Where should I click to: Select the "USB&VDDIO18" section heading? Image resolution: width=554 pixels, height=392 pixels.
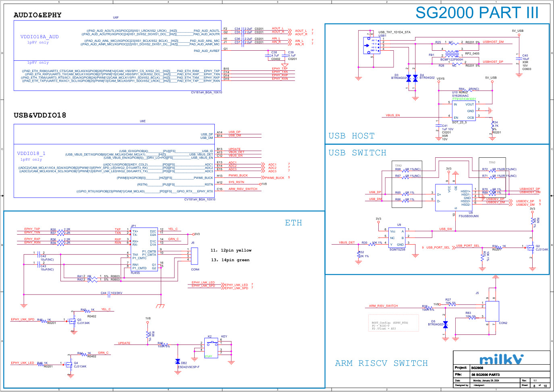pos(40,116)
